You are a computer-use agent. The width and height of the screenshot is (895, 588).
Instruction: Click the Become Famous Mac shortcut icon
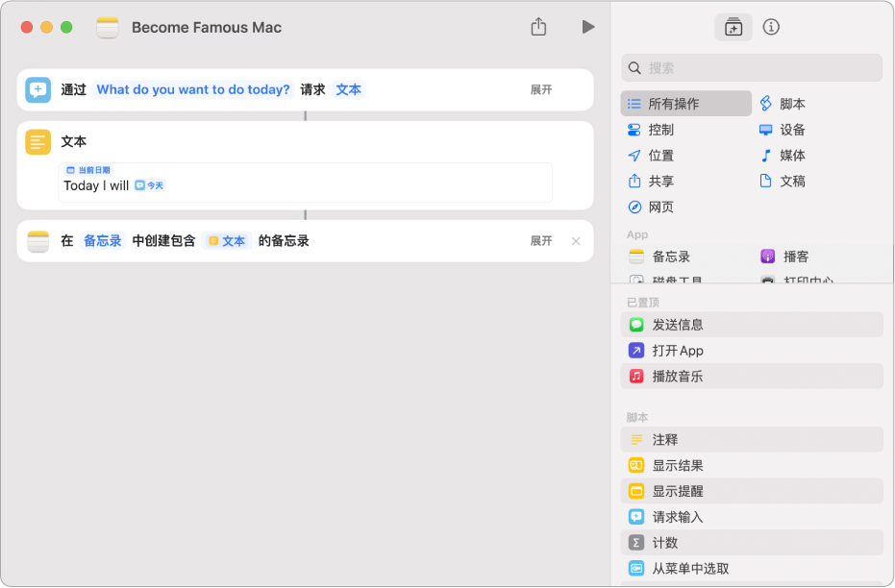coord(108,27)
